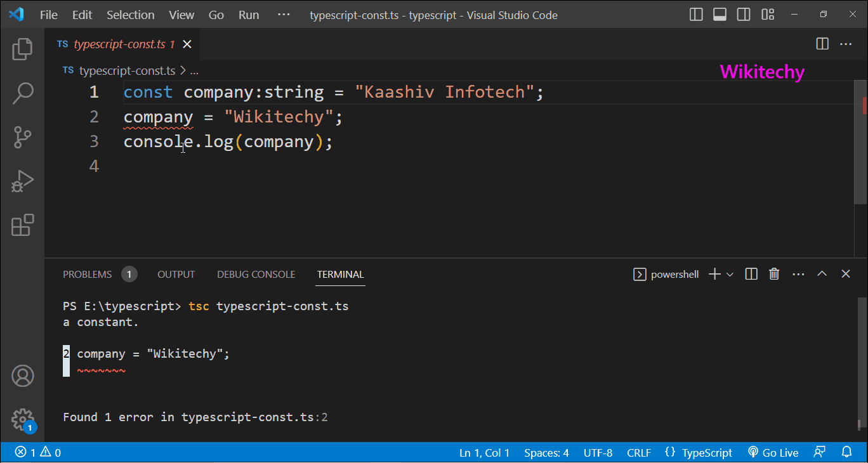Maximize panel size with the chevron

coord(822,274)
